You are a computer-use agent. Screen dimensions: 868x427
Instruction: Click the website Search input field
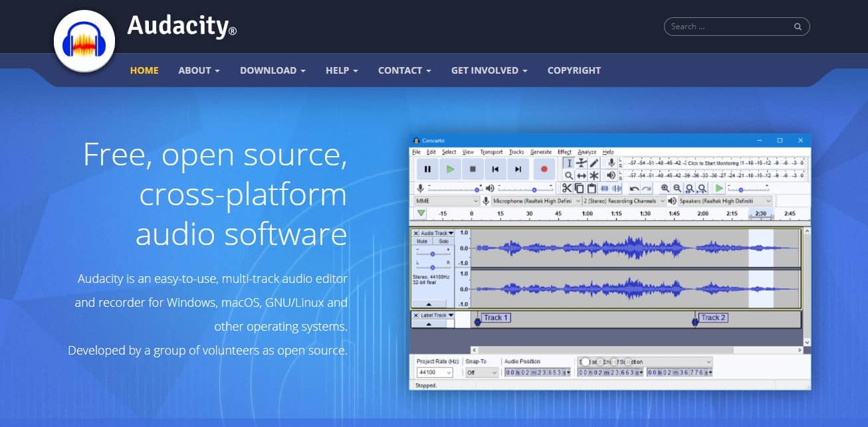tap(736, 27)
